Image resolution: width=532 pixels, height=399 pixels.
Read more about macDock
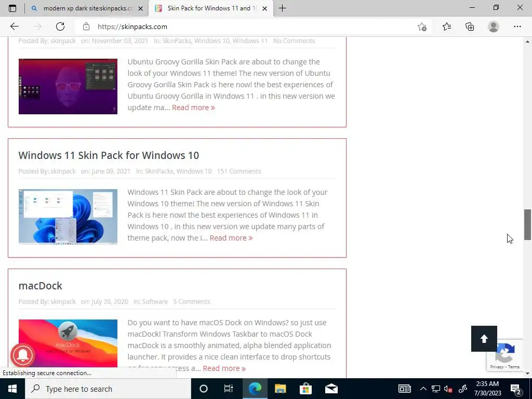[x=224, y=368]
